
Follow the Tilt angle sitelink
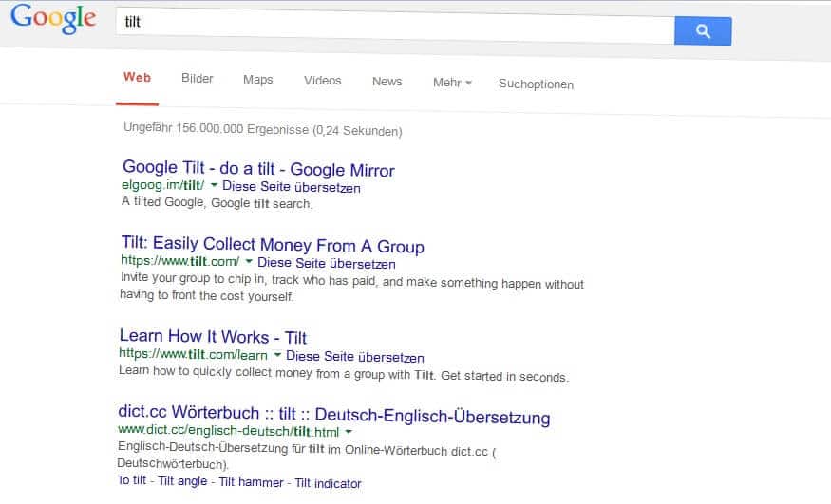(182, 481)
